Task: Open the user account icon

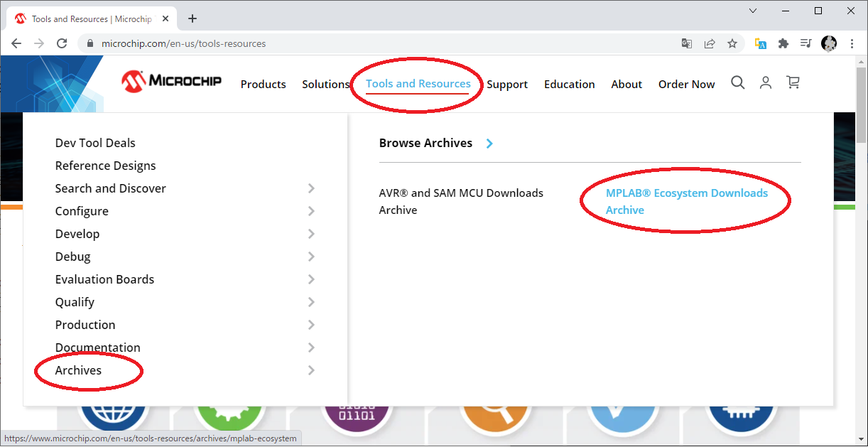Action: 765,83
